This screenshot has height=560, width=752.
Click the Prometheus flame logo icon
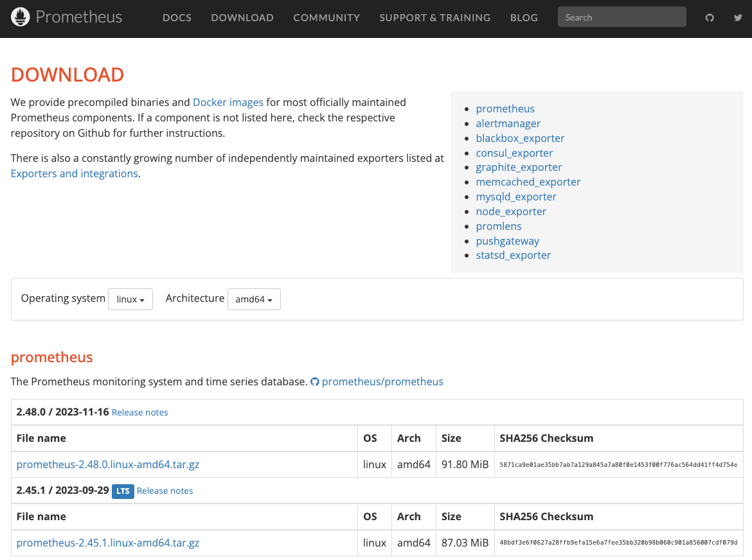click(20, 17)
